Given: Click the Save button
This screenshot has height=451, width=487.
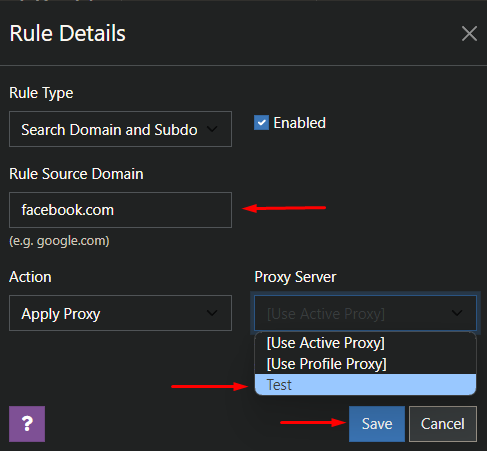Looking at the screenshot, I should point(377,424).
